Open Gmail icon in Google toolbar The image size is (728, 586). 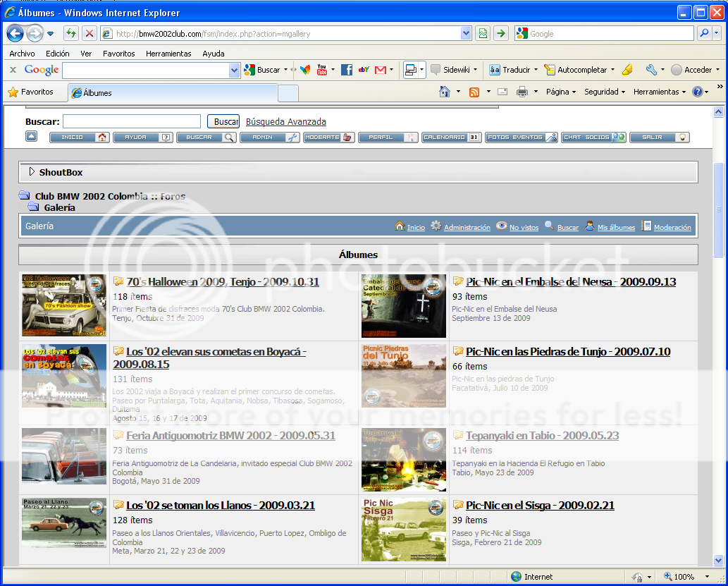tap(381, 70)
